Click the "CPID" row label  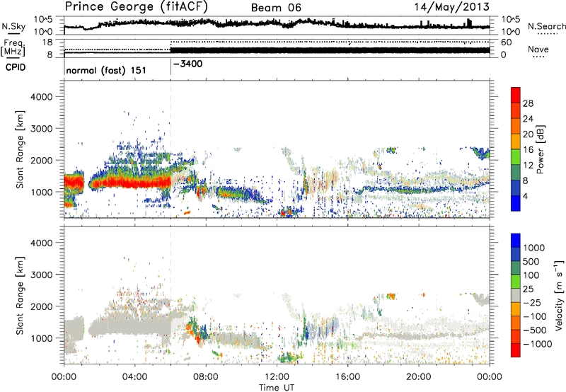tap(16, 67)
